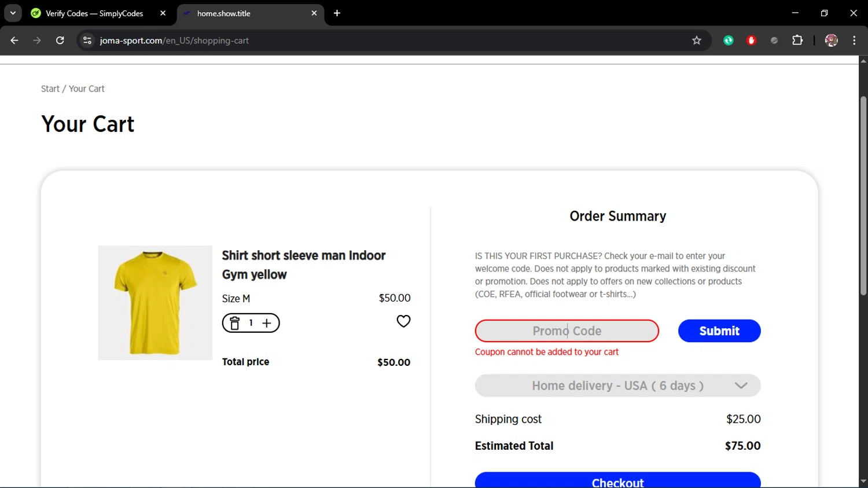Reload the shopping cart page

60,41
